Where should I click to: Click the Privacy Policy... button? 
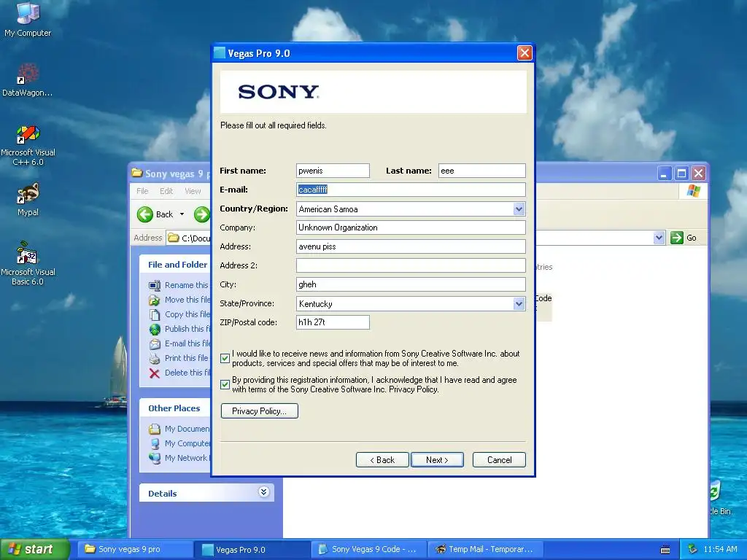[x=259, y=411]
